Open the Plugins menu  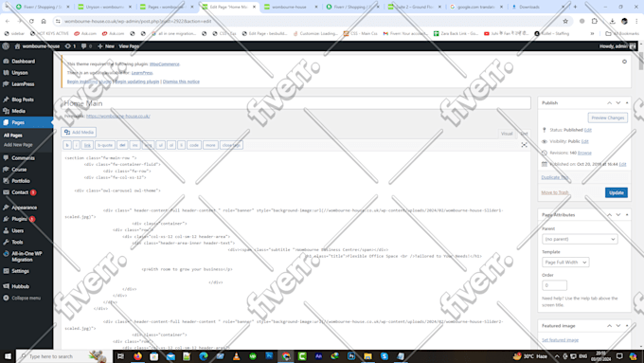(19, 219)
